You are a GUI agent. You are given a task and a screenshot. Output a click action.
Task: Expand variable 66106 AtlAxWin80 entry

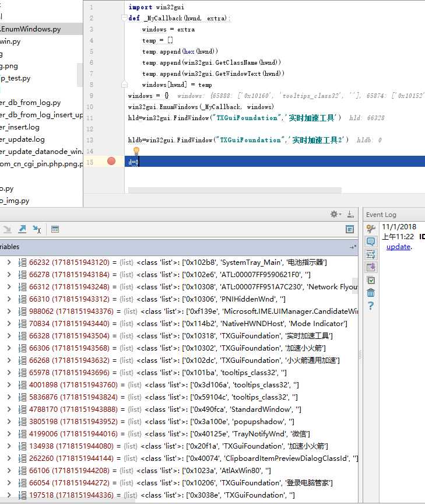click(9, 471)
